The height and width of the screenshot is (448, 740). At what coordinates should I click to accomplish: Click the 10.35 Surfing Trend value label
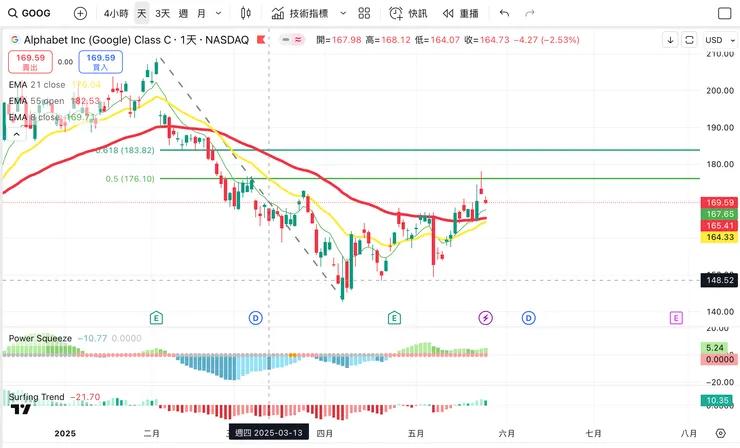[717, 400]
